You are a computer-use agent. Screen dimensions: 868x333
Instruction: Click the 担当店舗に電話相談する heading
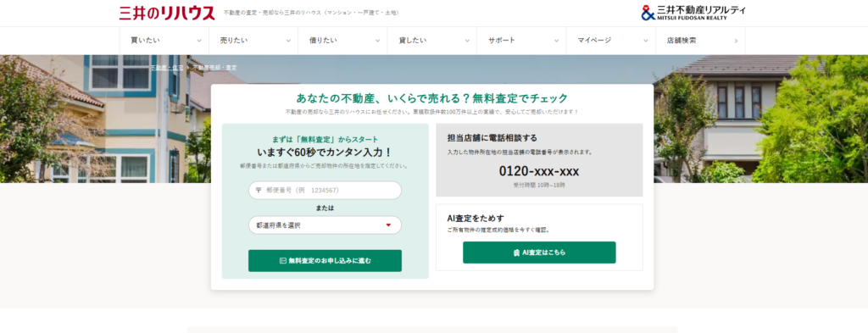coord(492,138)
